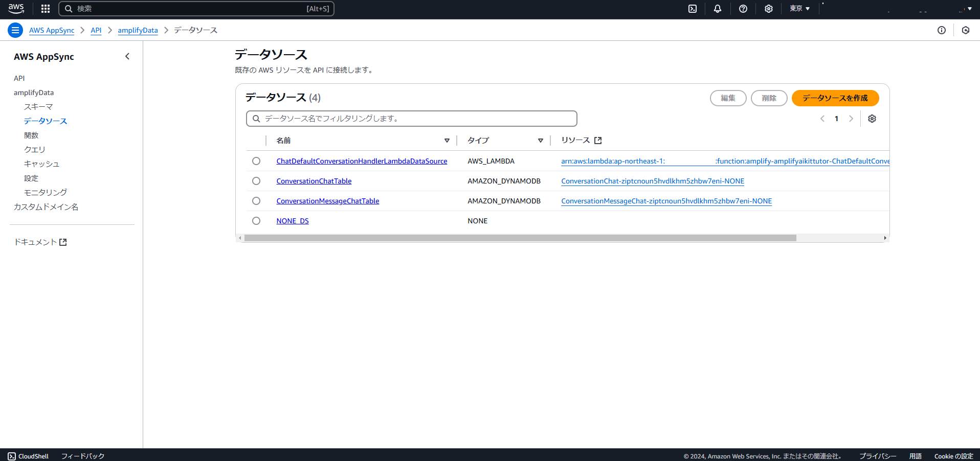The width and height of the screenshot is (980, 461).
Task: Click the 編集 button
Action: point(728,98)
